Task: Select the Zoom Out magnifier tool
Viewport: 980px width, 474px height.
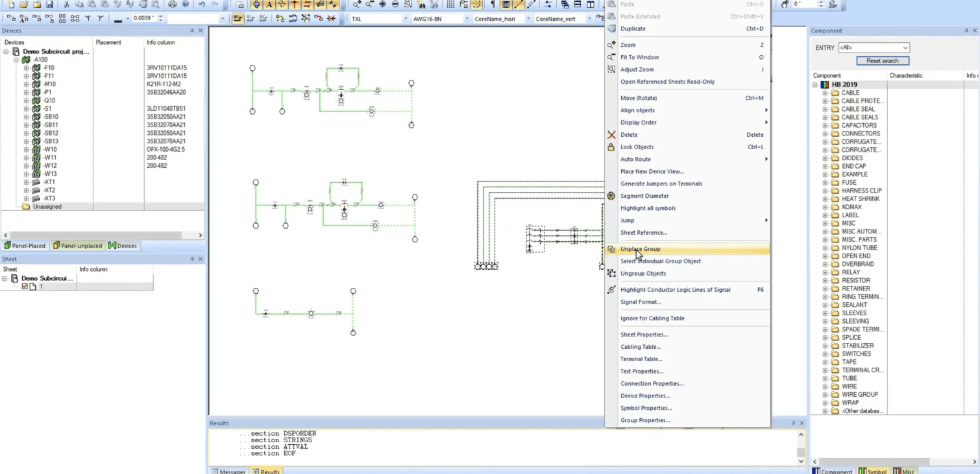Action: point(370,5)
